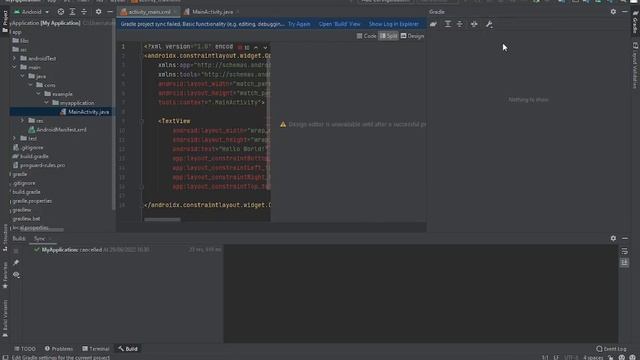Collapse the java folder
Screen dimensions: 640x360
click(x=23, y=76)
